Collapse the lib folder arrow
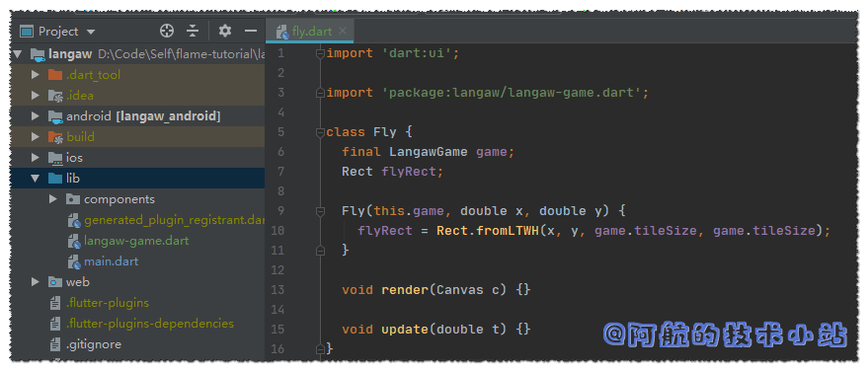Image resolution: width=868 pixels, height=371 pixels. [36, 179]
